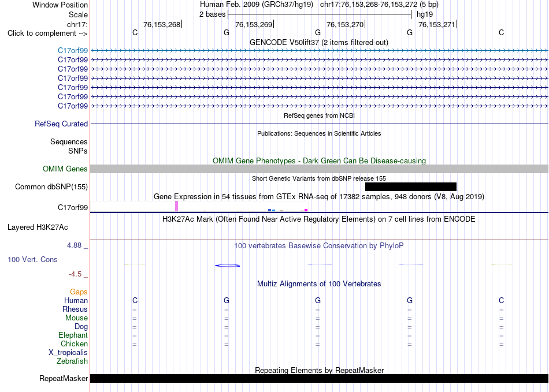Screen dimensions: 549x392
Task: Click the -4.5 PhyloP lower scale value
Action: 75,274
